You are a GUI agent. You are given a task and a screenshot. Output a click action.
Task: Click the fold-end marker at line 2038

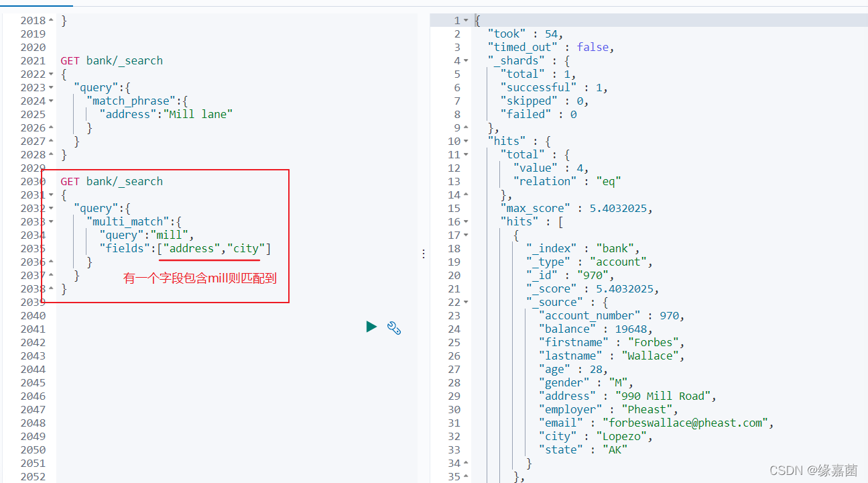tap(52, 288)
